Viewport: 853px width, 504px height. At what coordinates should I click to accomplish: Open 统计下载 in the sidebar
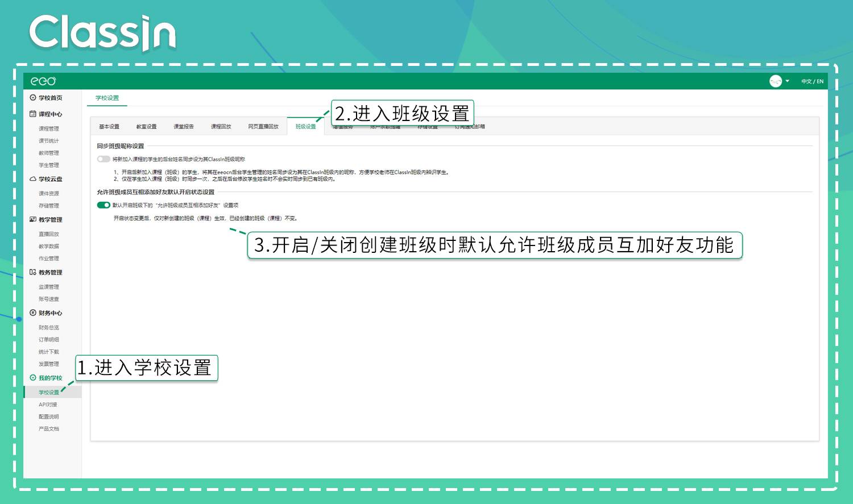coord(49,352)
